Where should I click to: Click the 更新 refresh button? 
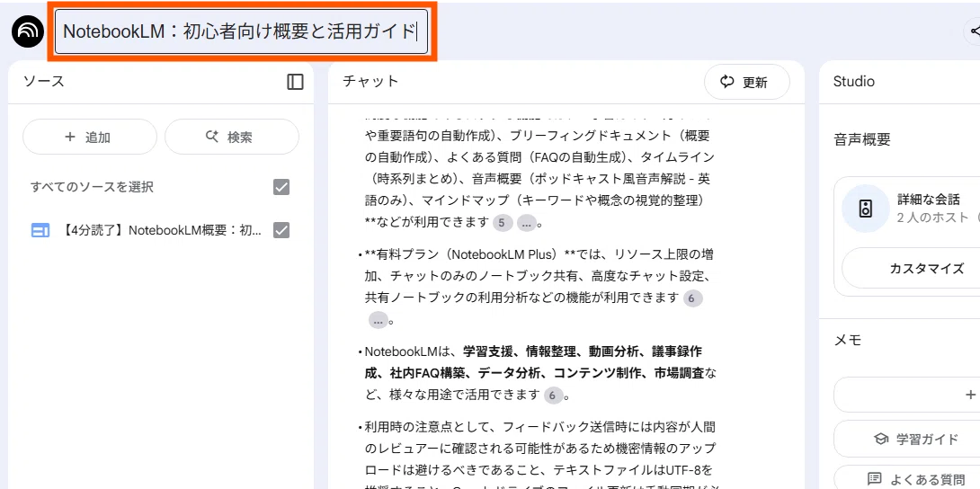tap(747, 82)
